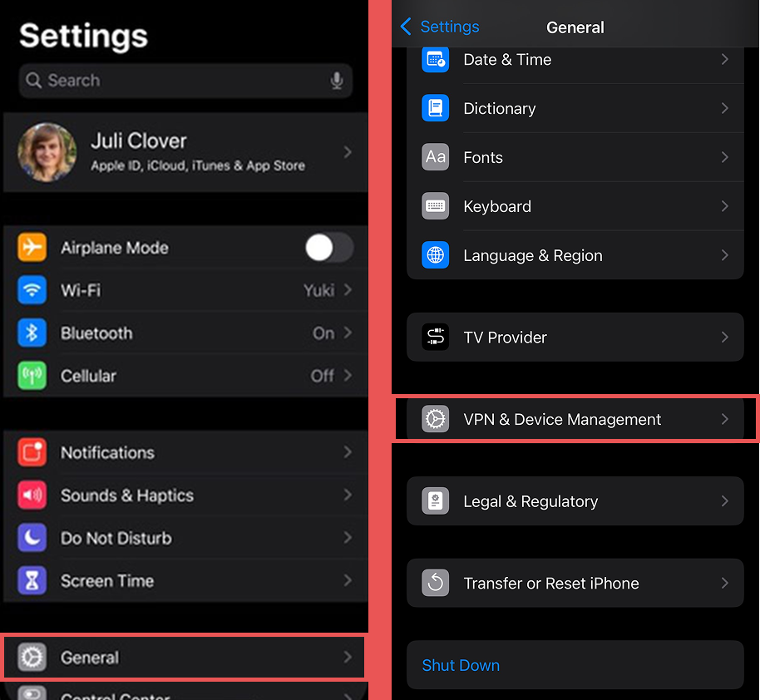
Task: Tap the Shut Down link
Action: pos(461,665)
